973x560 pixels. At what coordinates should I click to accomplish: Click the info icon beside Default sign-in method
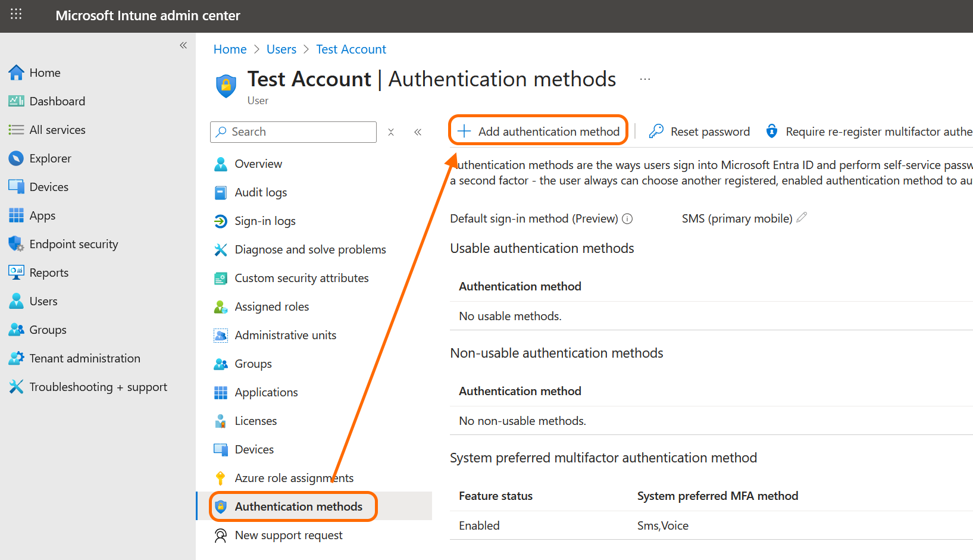pyautogui.click(x=627, y=219)
